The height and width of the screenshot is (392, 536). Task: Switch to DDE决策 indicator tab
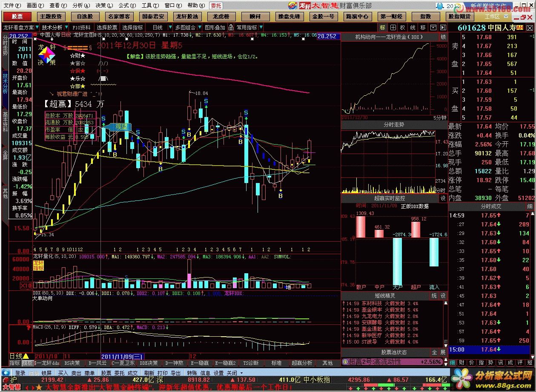149,363
